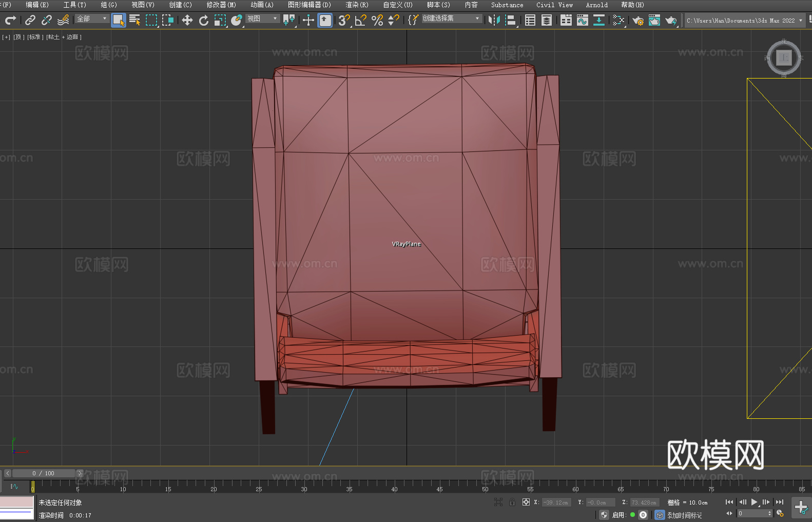Toggle the Isolate Selection icon
This screenshot has height=522, width=812.
point(498,502)
